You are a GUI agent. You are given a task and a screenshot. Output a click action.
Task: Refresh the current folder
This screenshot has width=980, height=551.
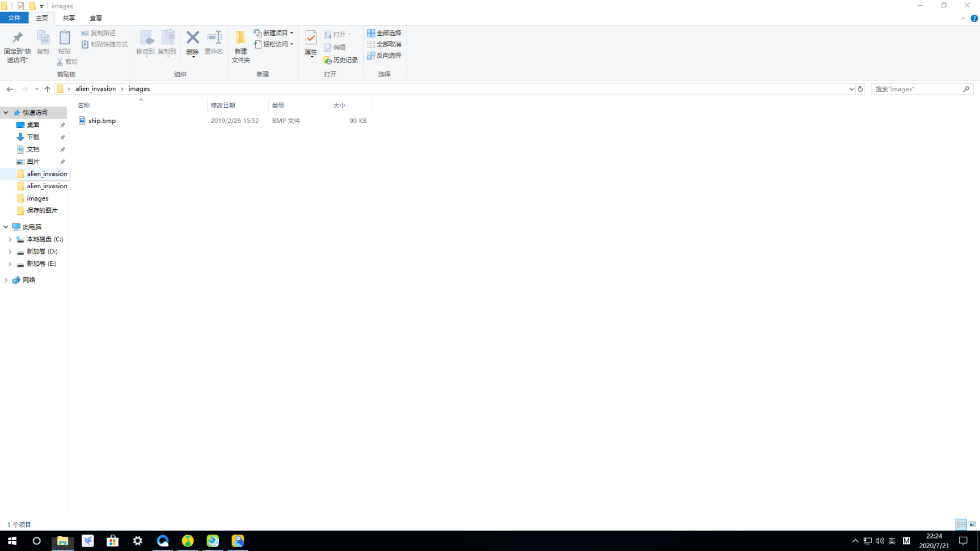[x=860, y=89]
